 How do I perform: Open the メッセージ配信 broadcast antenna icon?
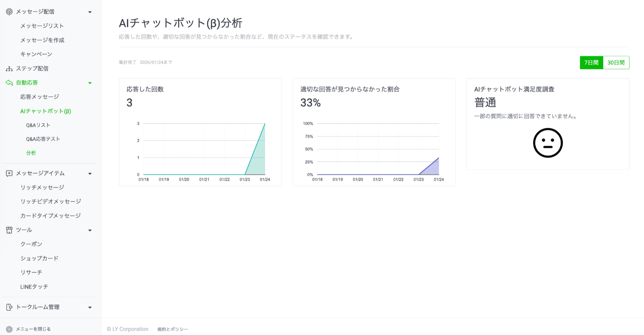pyautogui.click(x=9, y=11)
